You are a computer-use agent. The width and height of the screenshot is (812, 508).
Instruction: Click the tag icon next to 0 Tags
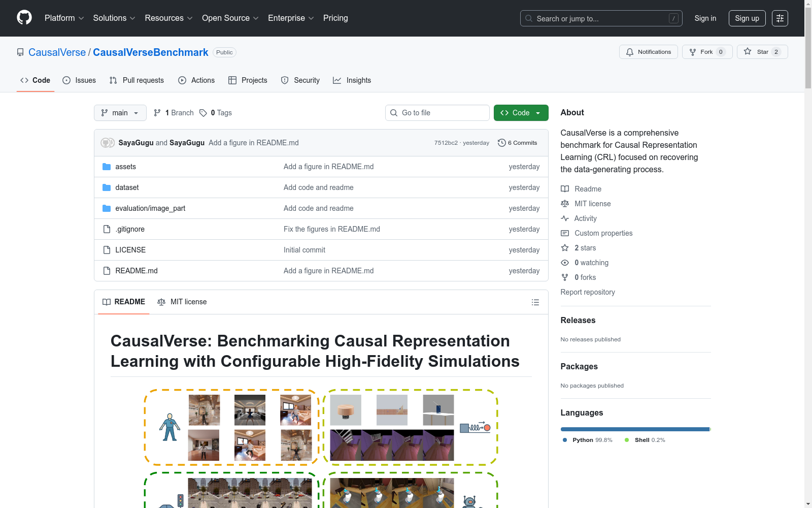(x=203, y=113)
